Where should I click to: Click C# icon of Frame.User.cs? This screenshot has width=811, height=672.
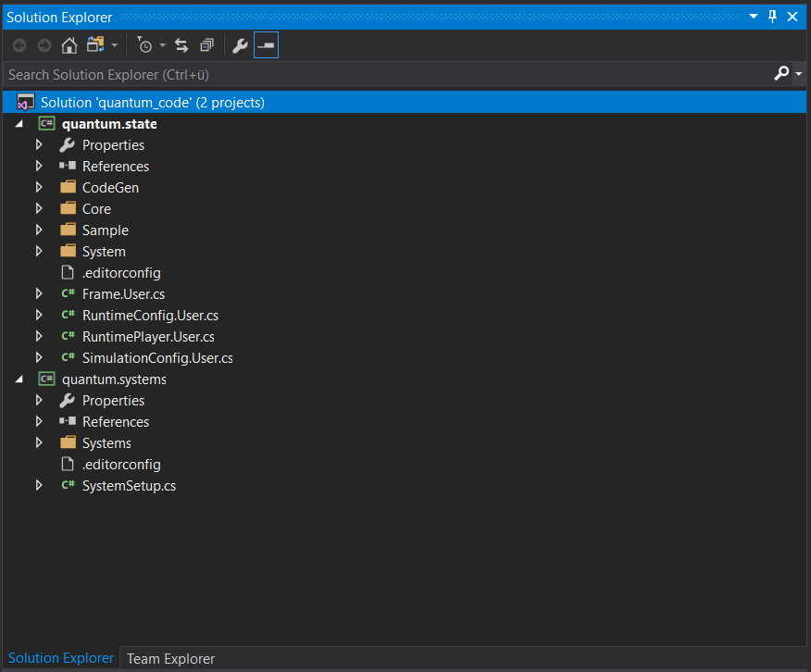[x=68, y=293]
